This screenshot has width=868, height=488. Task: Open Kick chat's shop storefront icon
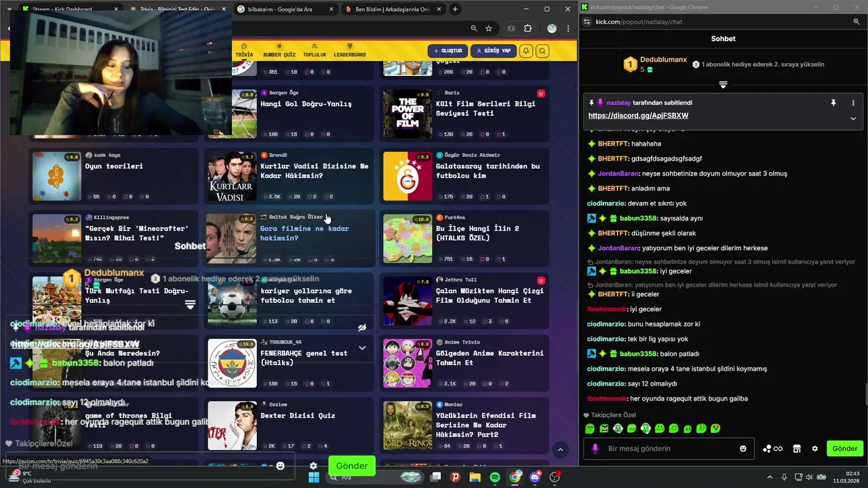[x=797, y=449]
